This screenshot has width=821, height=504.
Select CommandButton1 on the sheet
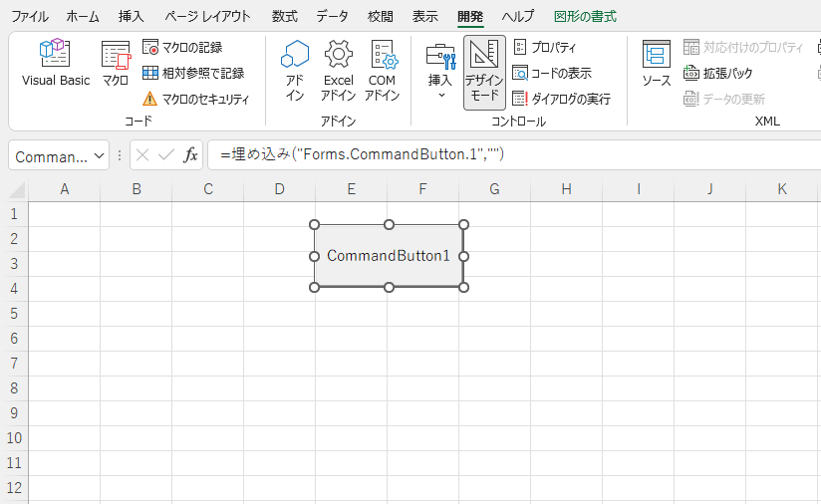point(389,256)
